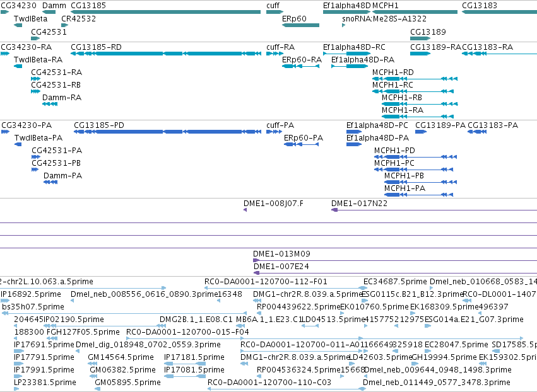The width and height of the screenshot is (537, 392).
Task: Select transcript CG34230-RA
Action: [27, 47]
